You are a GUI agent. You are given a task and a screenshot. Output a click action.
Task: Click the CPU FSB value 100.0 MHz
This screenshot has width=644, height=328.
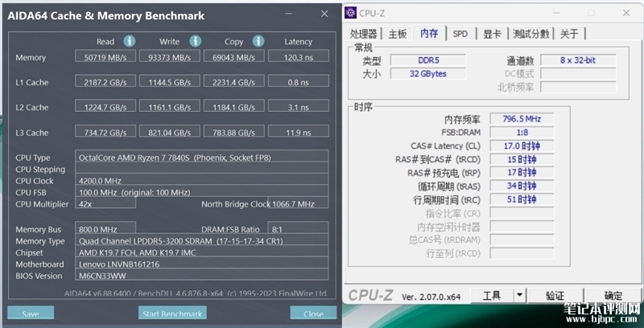[x=202, y=191]
